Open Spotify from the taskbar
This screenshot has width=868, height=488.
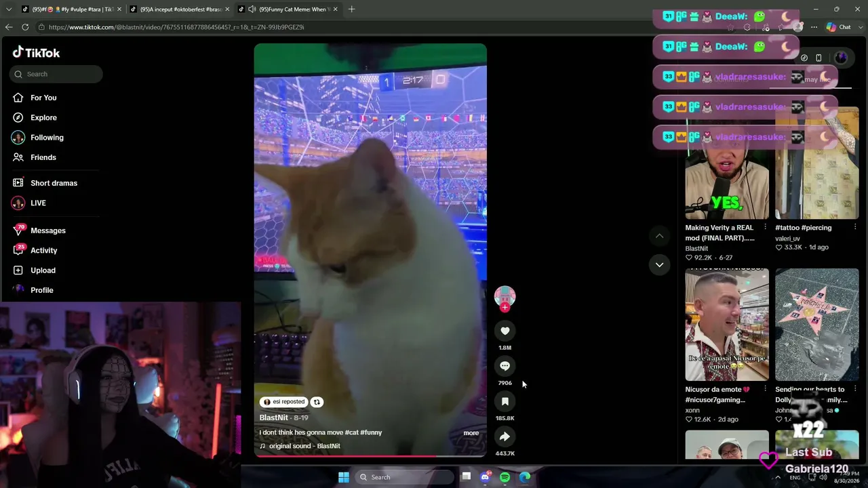pos(505,477)
